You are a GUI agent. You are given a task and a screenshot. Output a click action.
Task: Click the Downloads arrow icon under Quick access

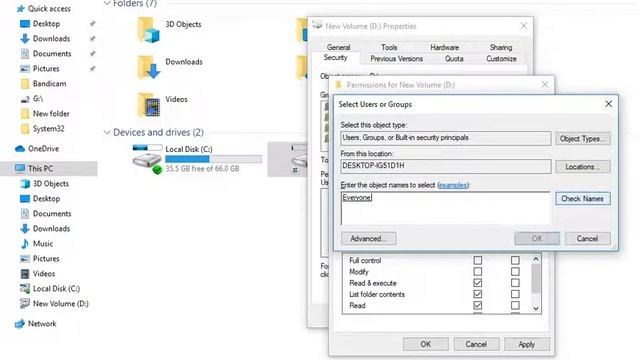(x=25, y=39)
